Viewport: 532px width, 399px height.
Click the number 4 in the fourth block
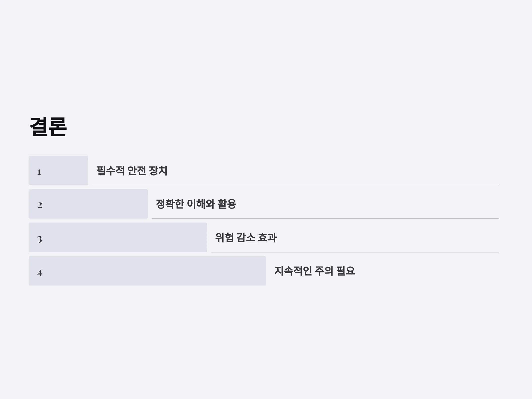tap(40, 273)
